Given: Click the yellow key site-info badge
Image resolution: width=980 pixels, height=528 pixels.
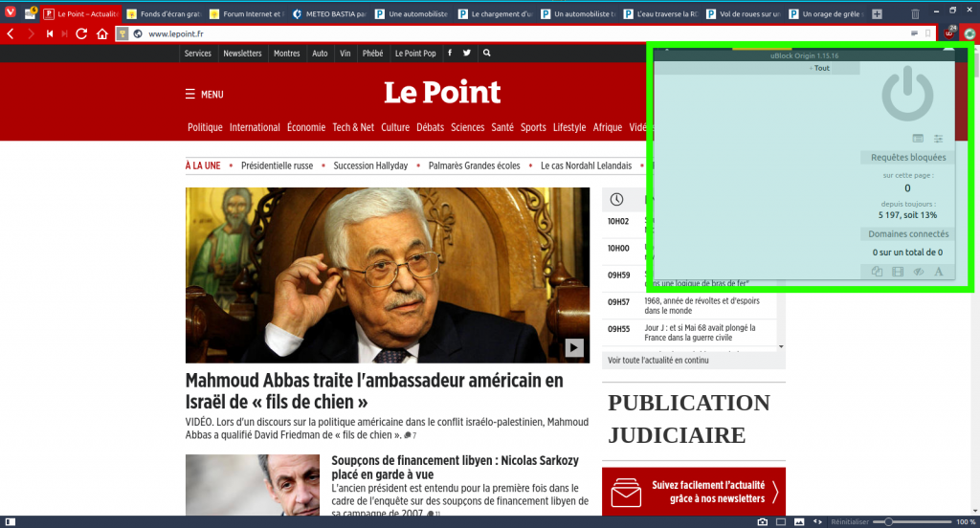Looking at the screenshot, I should (x=122, y=33).
